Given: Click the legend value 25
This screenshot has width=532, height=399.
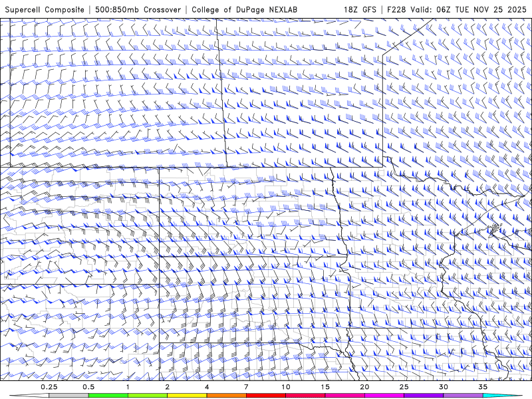Looking at the screenshot, I should (404, 387).
